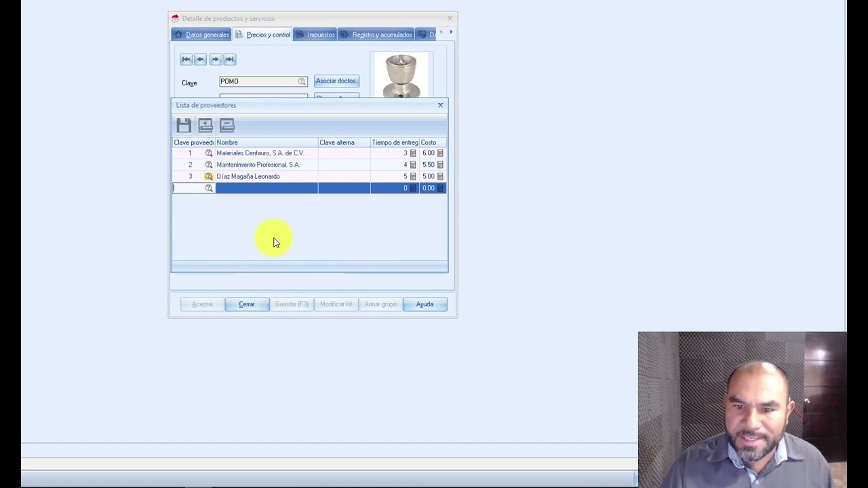This screenshot has width=868, height=488.
Task: Click the save diskette icon in Lista de proveedores
Action: [184, 125]
